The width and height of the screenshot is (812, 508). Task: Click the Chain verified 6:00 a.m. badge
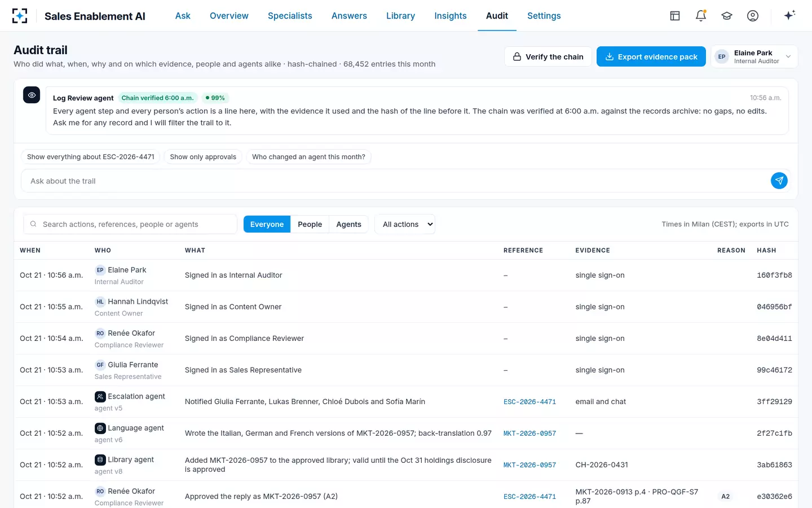pyautogui.click(x=157, y=98)
